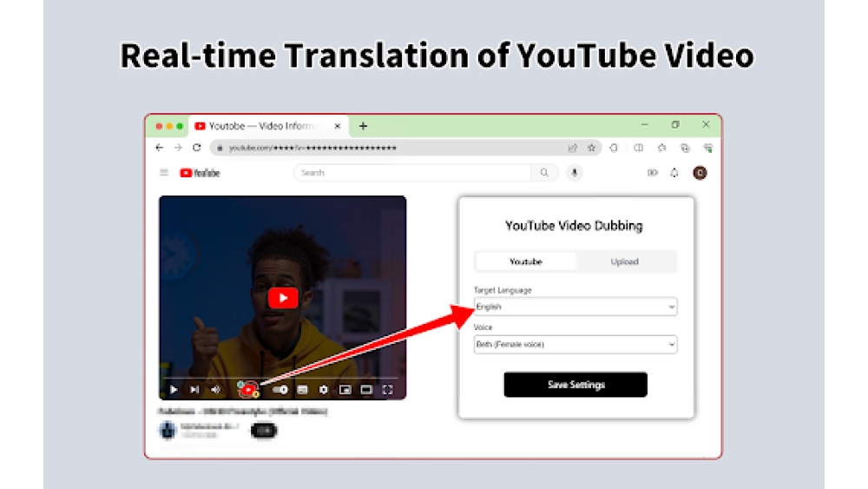Viewport: 868px width, 489px height.
Task: Open the Create video camera icon
Action: pos(652,173)
